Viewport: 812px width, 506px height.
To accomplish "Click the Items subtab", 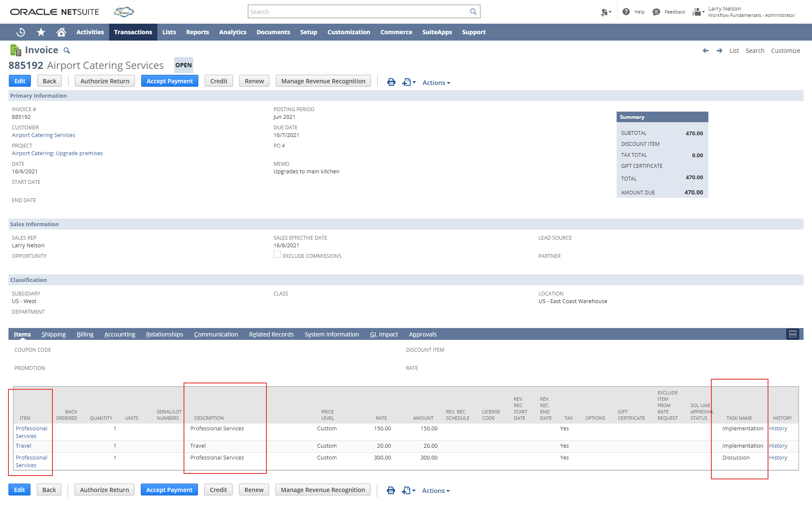I will [x=22, y=334].
